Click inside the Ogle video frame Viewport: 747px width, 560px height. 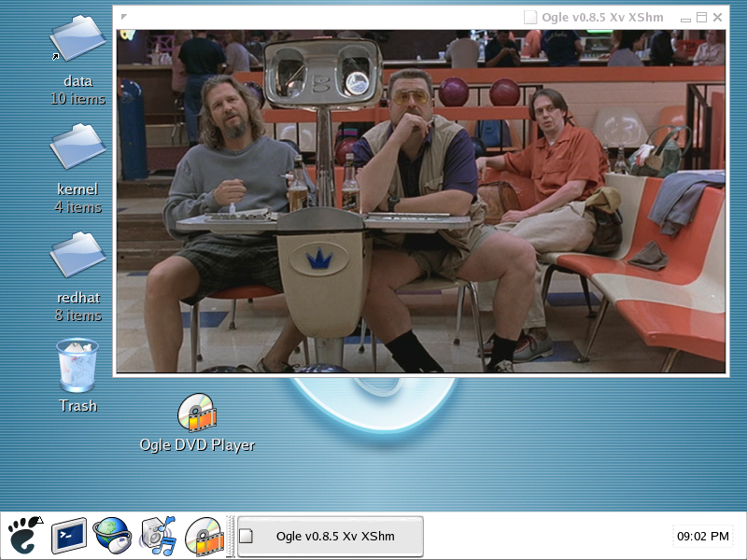(421, 201)
